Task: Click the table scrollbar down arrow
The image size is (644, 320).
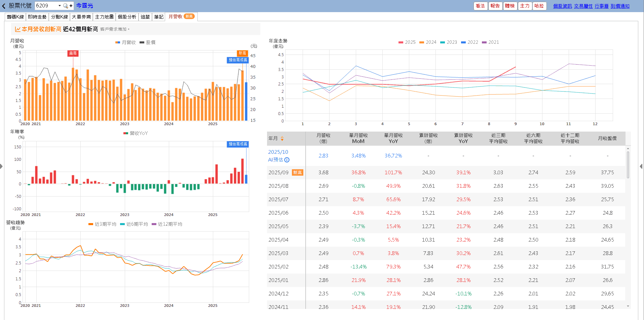Action: (x=628, y=306)
